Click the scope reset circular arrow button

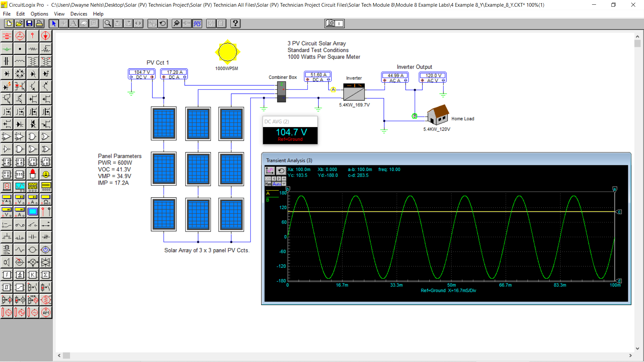point(281,171)
